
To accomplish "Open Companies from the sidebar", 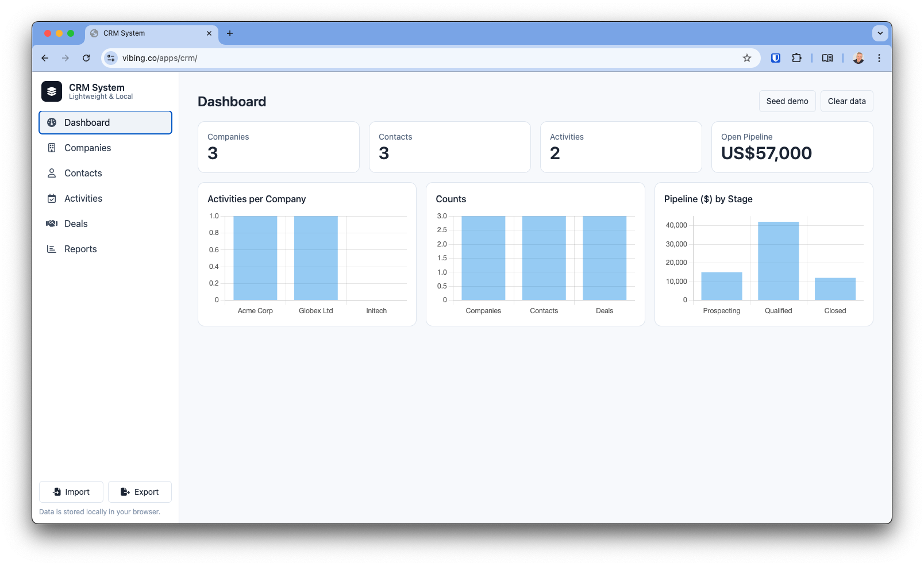I will [87, 148].
